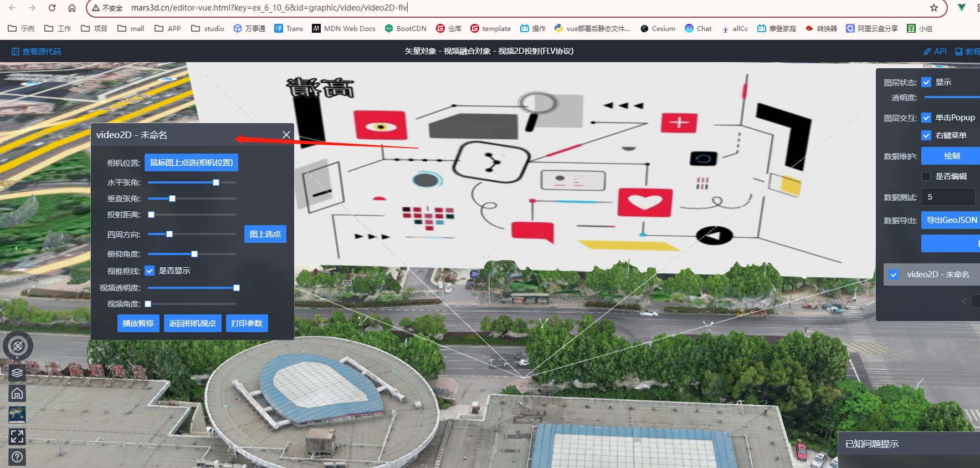980x468 pixels.
Task: Adjust the 视频透明度 slider
Action: [192, 288]
